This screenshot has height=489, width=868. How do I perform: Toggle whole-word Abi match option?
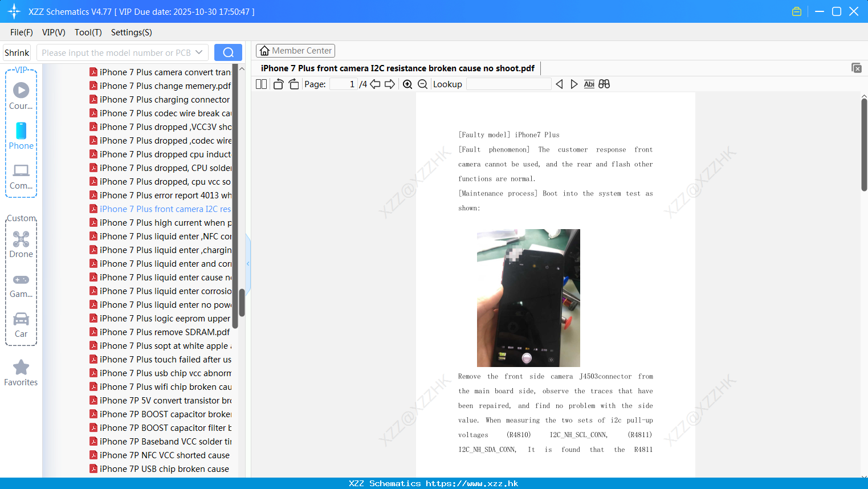(589, 84)
